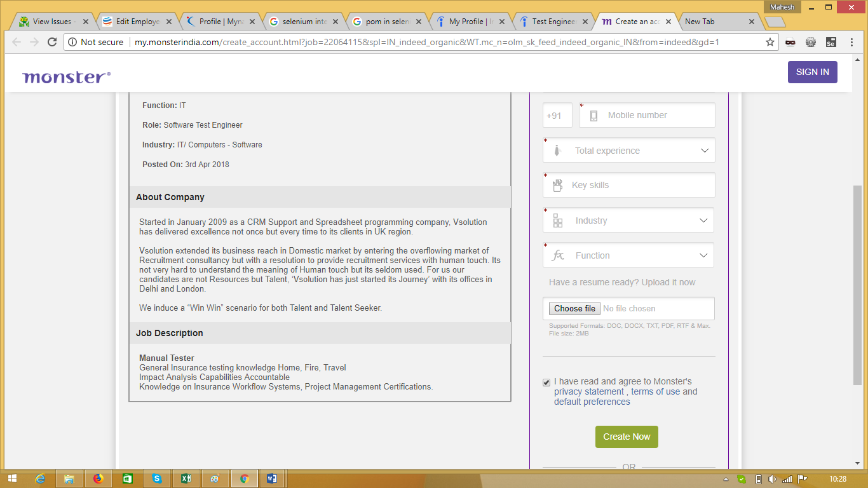Uncheck the Monster's privacy agreement checkbox
Viewport: 868px width, 488px height.
coord(546,383)
